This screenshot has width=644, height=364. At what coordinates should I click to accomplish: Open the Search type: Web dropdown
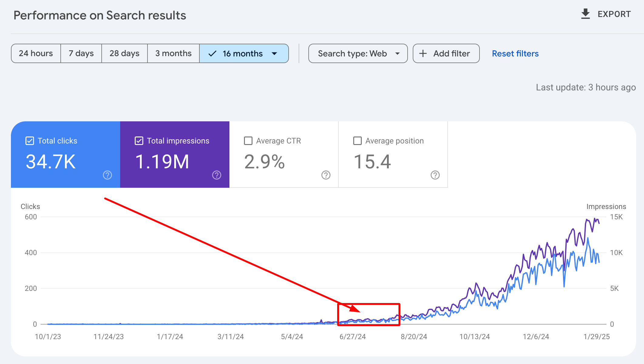pyautogui.click(x=358, y=53)
